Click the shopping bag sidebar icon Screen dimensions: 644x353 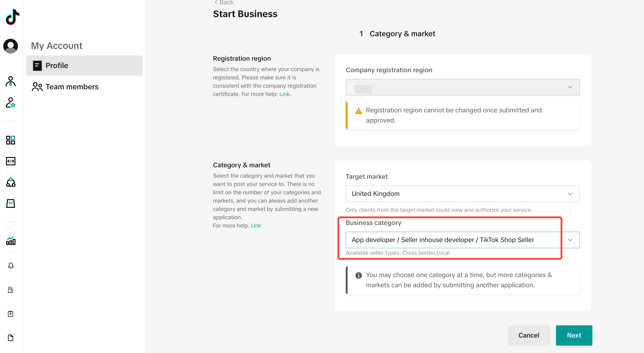tap(11, 203)
